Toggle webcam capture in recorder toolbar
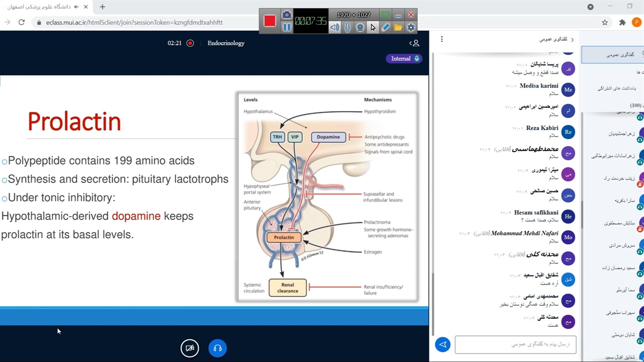Screen dimensions: 644x362 coord(360,28)
